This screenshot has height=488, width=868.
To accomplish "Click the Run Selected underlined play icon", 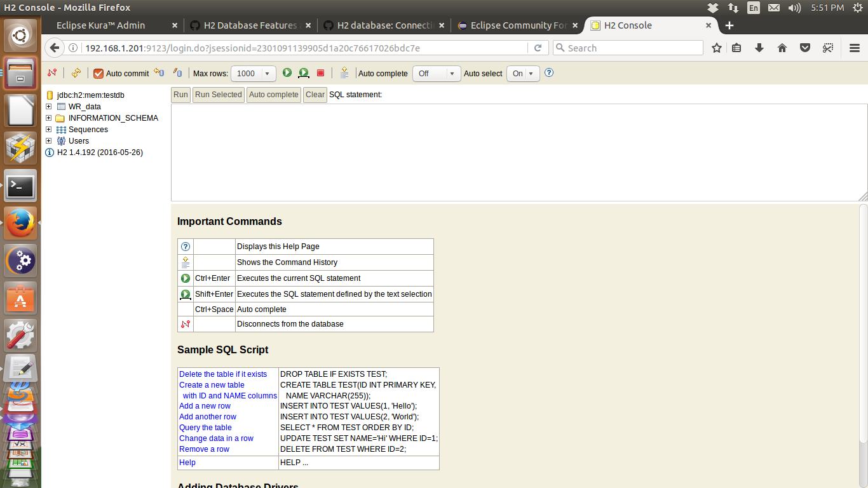I will click(304, 73).
